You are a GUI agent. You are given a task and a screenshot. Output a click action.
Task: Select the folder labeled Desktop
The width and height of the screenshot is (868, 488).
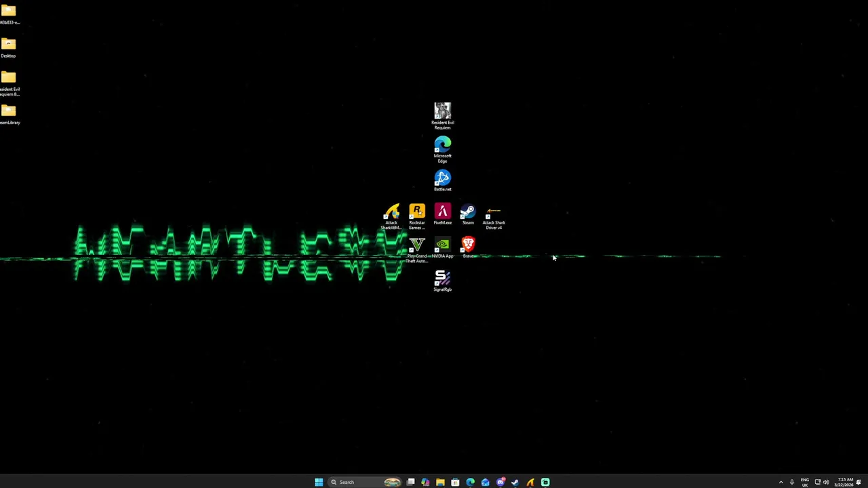pyautogui.click(x=8, y=47)
